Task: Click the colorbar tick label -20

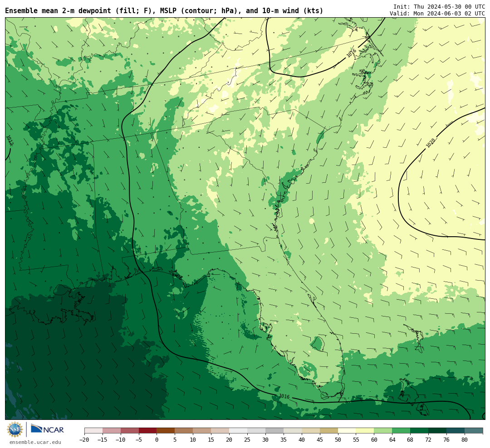Action: pos(84,440)
